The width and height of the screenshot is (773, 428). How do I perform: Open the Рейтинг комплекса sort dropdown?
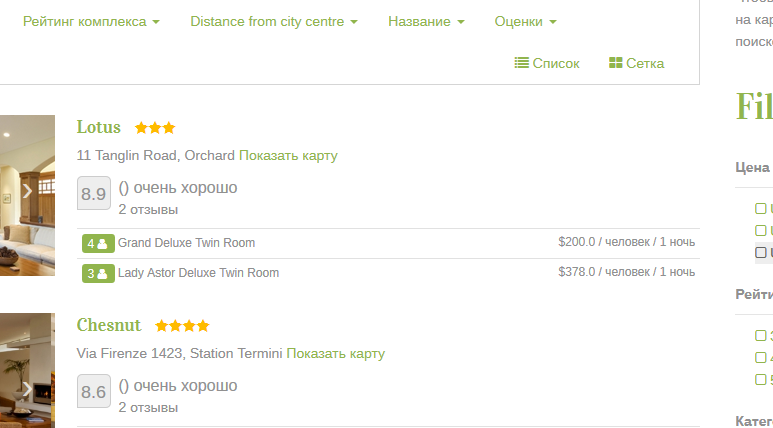[91, 21]
